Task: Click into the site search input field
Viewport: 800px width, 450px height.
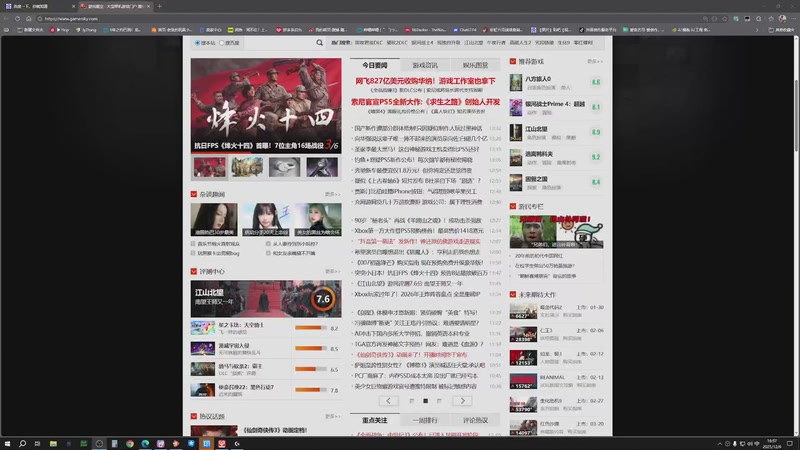Action: pyautogui.click(x=278, y=43)
